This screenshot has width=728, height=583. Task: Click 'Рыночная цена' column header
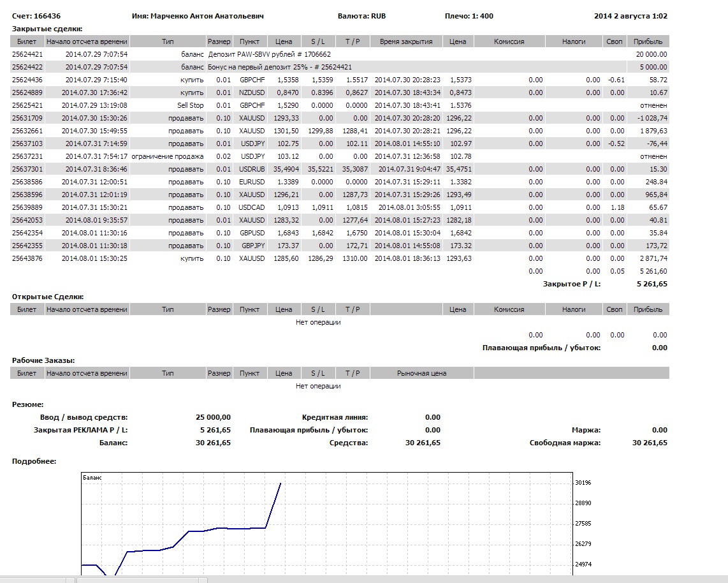coord(421,373)
